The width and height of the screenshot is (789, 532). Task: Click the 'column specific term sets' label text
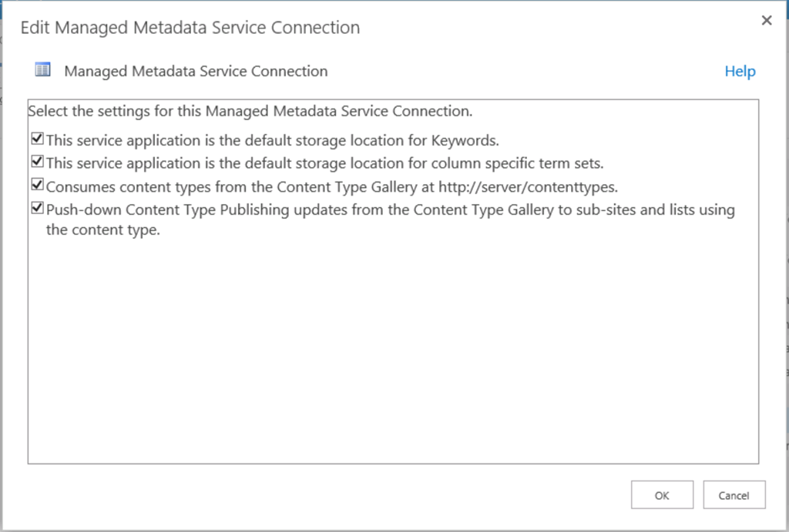[518, 163]
